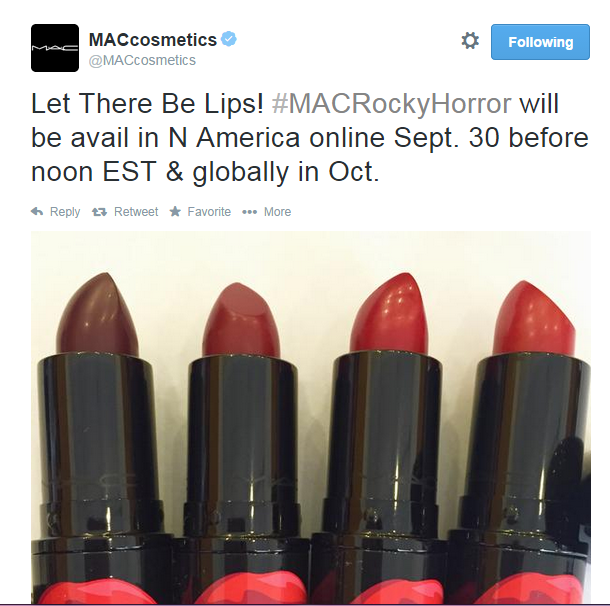The image size is (610, 606).
Task: Click the Reply text link
Action: (65, 212)
